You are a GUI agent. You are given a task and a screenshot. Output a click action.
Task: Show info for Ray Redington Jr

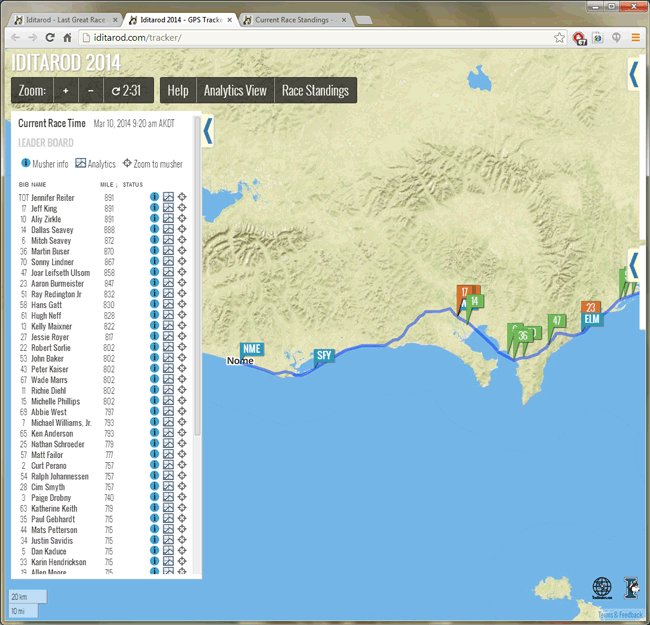click(154, 293)
